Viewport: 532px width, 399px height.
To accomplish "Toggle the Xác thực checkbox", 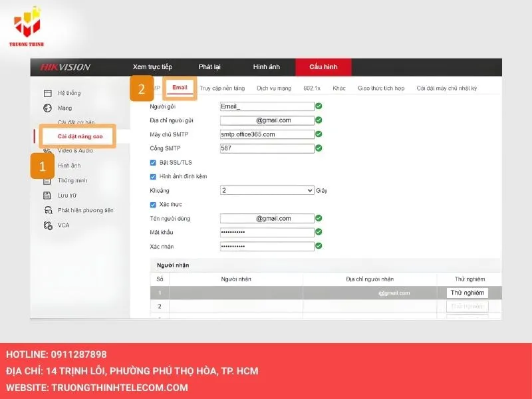I will [x=153, y=204].
